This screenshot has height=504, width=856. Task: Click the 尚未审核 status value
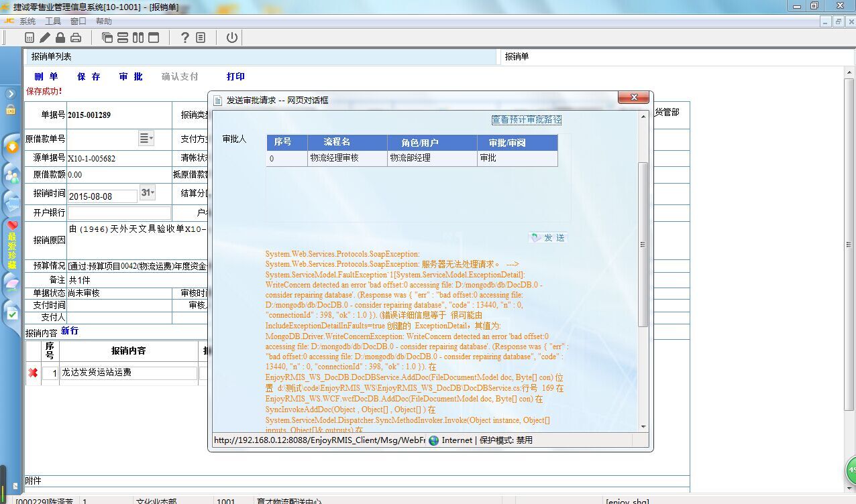point(84,294)
